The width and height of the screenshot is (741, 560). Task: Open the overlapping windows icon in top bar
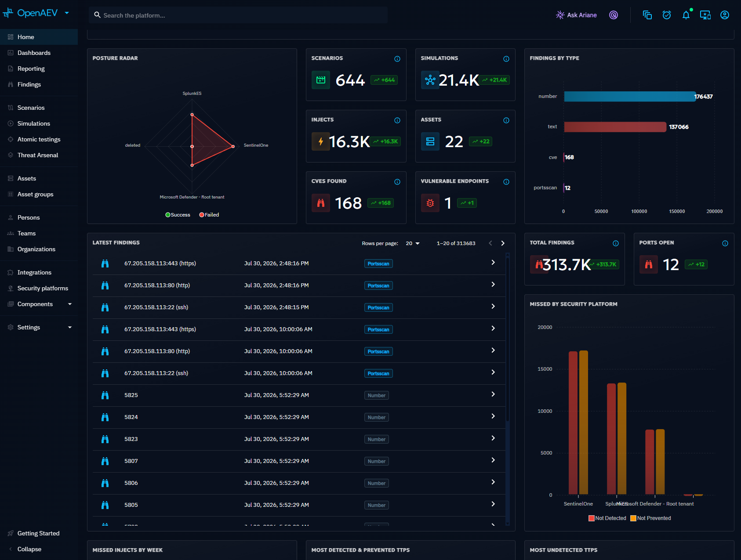tap(647, 15)
